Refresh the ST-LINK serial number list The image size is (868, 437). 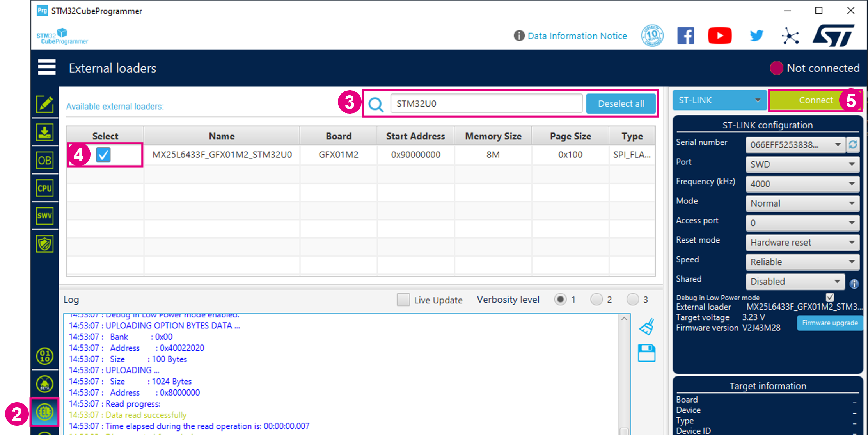pyautogui.click(x=853, y=145)
